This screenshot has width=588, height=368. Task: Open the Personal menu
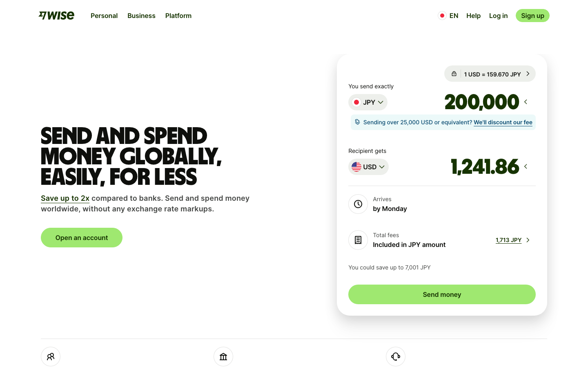pos(104,16)
